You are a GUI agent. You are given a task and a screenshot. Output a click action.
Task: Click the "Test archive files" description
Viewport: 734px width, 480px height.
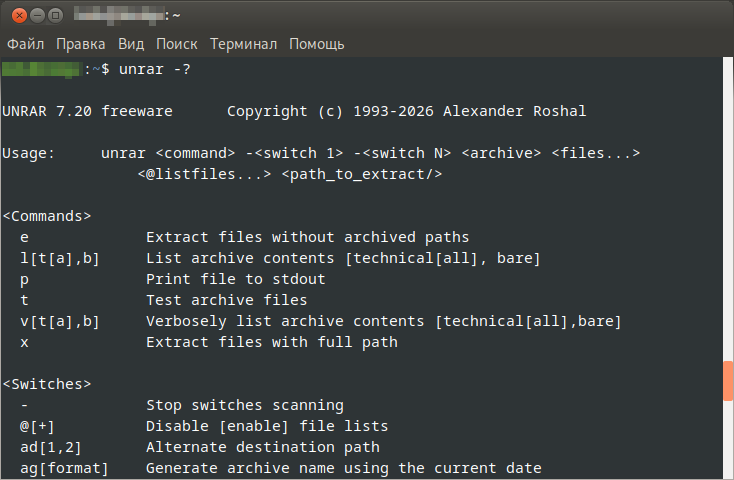coord(226,300)
